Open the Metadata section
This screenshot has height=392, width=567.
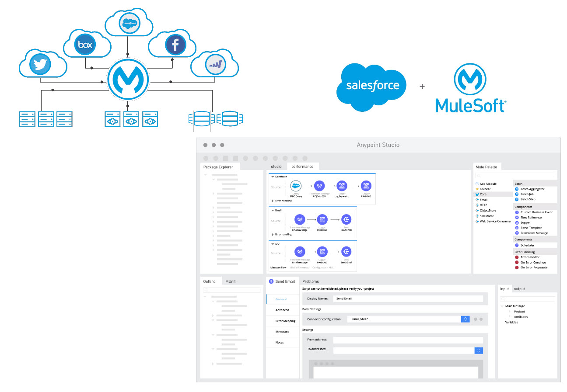pyautogui.click(x=282, y=332)
